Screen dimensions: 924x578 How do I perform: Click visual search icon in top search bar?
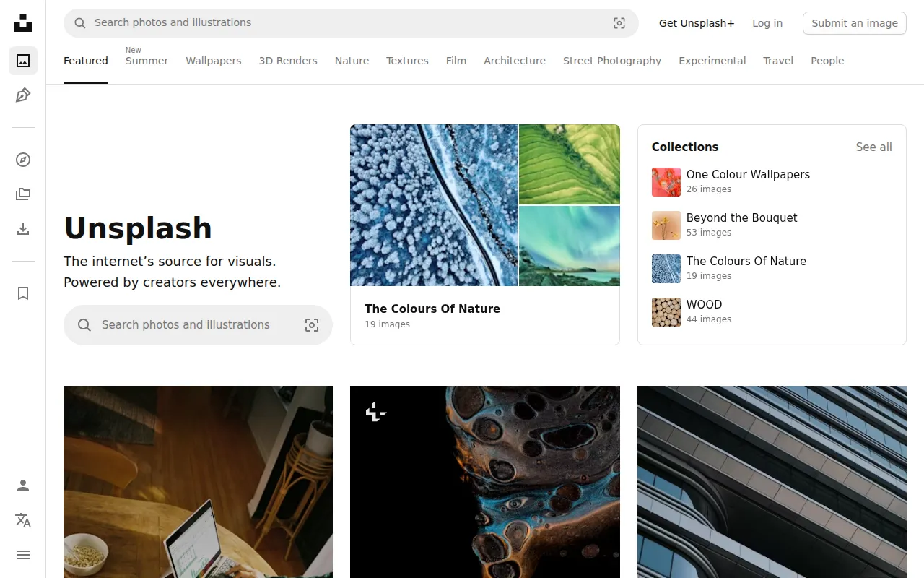[x=619, y=23]
